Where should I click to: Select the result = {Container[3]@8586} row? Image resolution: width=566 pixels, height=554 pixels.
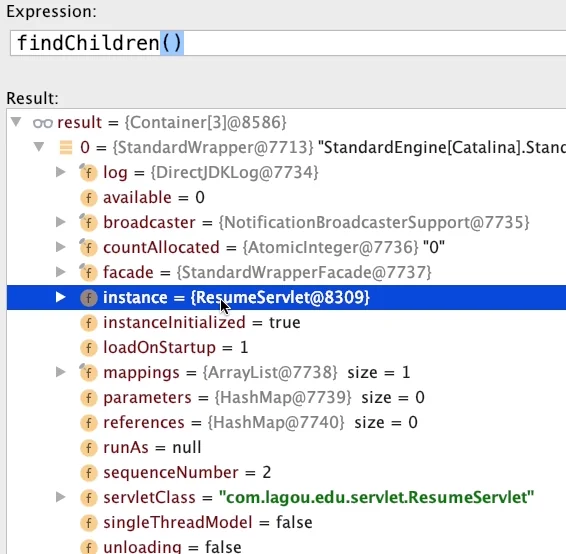[286, 122]
